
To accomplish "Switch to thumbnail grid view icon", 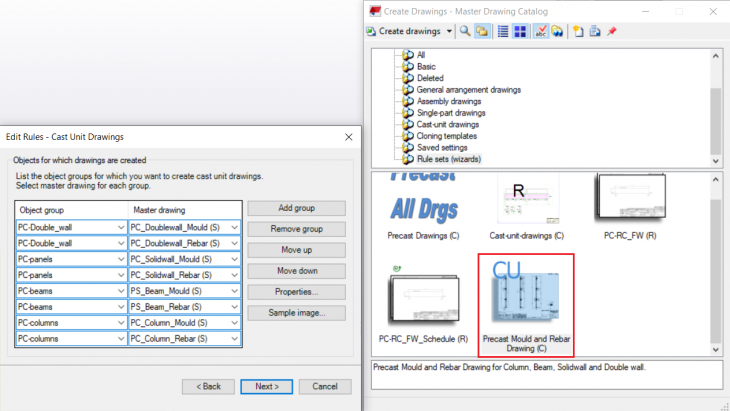I will [x=520, y=31].
